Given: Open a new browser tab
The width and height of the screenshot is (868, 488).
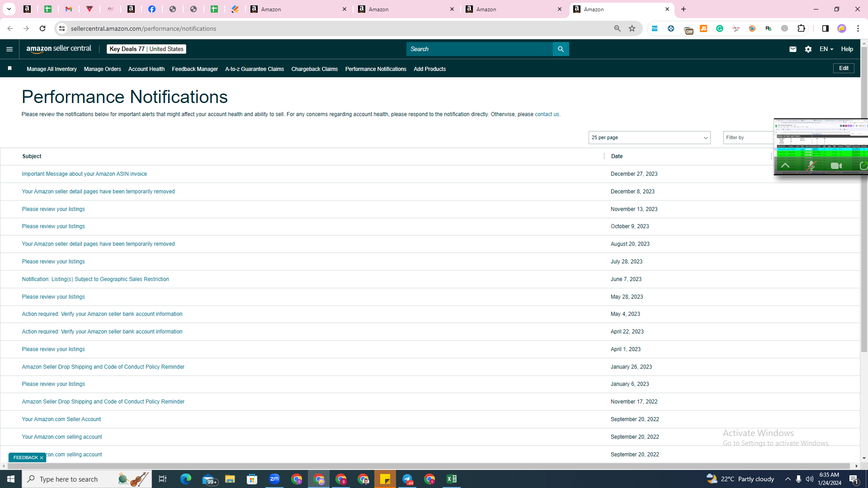Looking at the screenshot, I should [684, 9].
